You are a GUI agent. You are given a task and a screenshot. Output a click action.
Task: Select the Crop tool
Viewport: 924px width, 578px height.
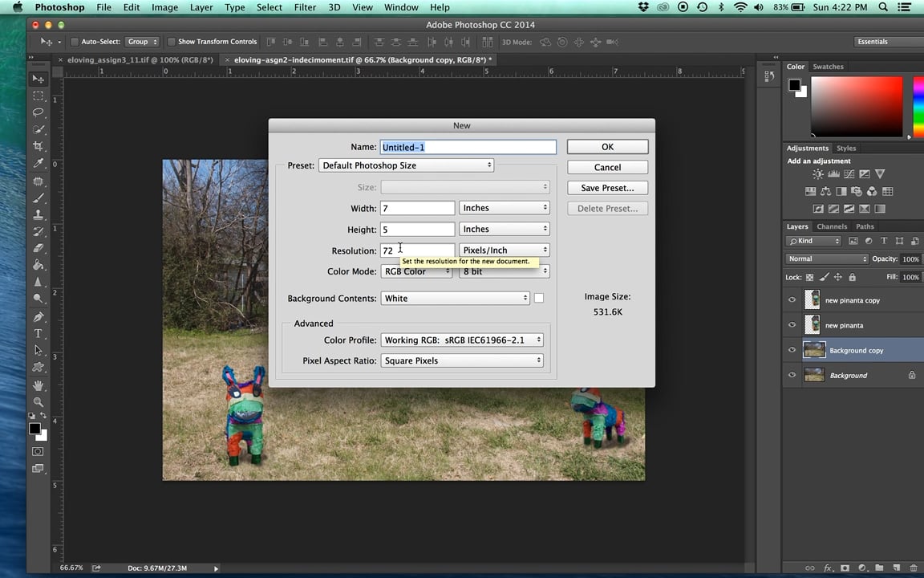[x=38, y=145]
